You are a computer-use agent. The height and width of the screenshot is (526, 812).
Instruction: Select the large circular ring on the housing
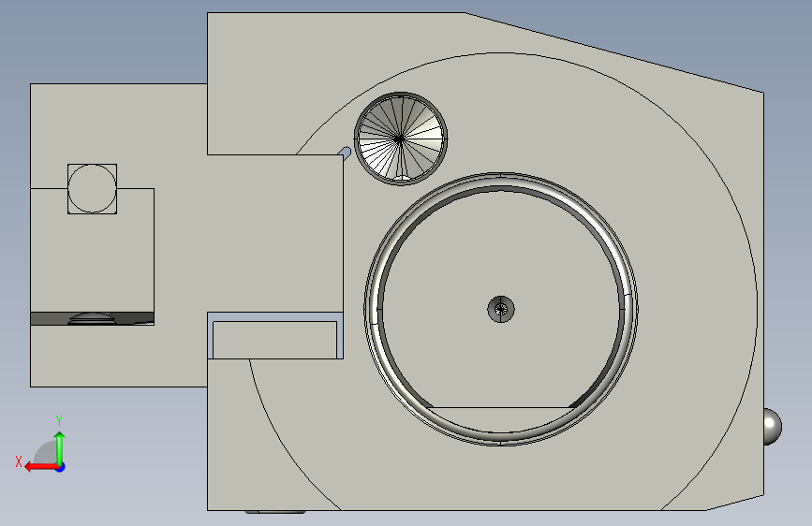(x=501, y=309)
